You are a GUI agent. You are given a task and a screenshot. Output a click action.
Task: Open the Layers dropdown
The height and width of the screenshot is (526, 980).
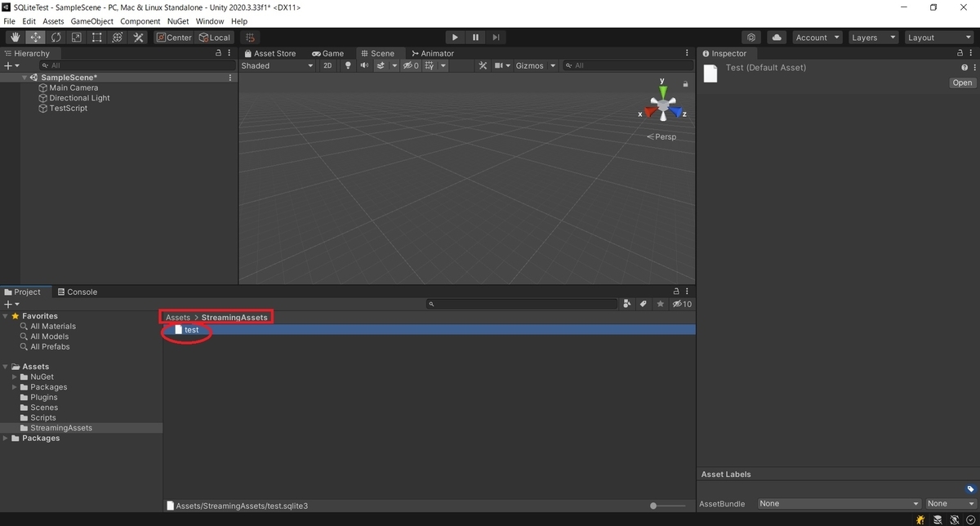873,37
